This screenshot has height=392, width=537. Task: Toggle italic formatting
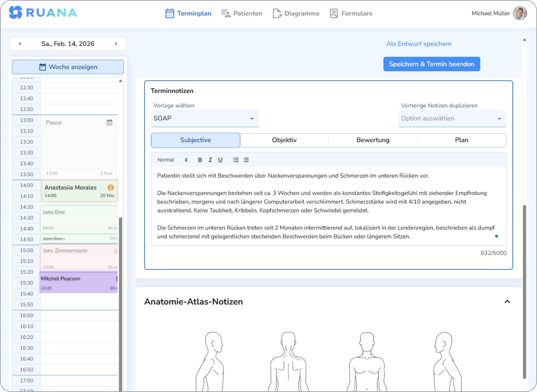coord(210,159)
